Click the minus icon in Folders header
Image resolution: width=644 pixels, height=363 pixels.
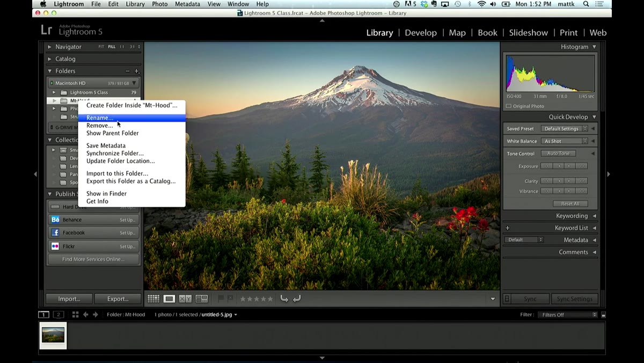coord(128,71)
